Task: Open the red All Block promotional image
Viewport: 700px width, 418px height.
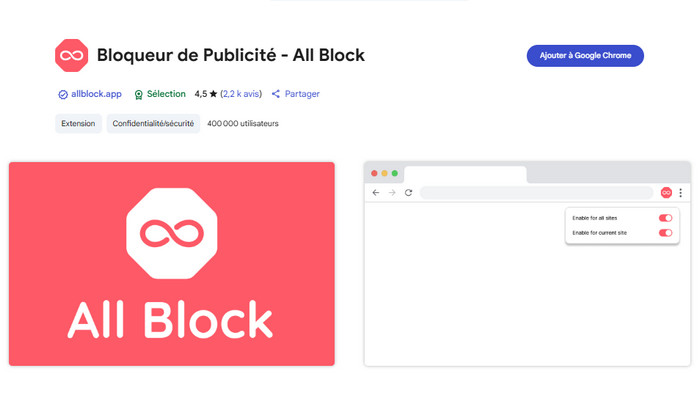Action: pos(172,264)
